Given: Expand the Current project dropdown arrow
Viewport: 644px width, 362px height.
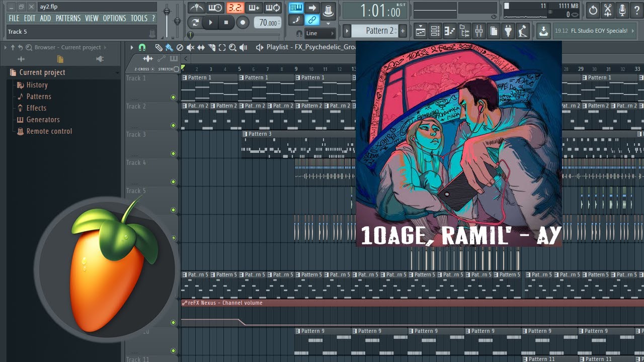Looking at the screenshot, I should (117, 72).
